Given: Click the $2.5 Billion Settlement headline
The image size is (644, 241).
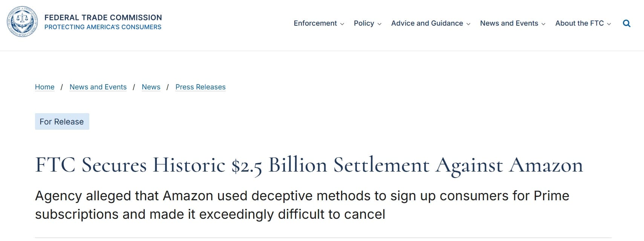Looking at the screenshot, I should [x=308, y=165].
